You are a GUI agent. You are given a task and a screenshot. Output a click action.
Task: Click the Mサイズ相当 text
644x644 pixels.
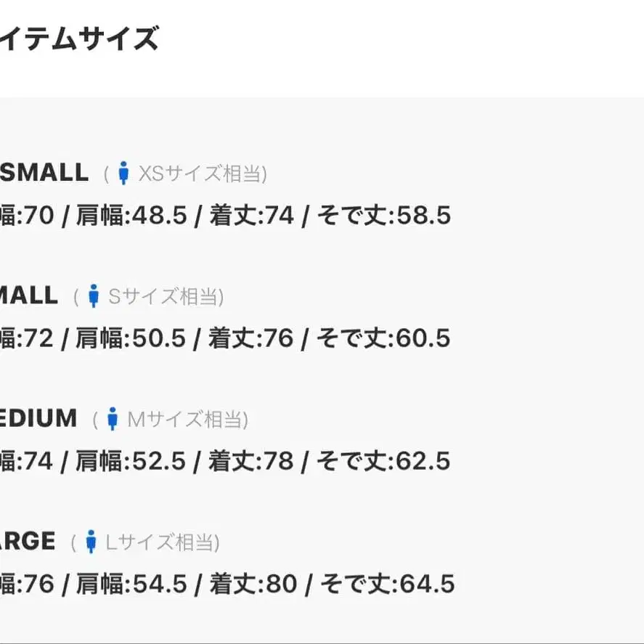click(187, 420)
